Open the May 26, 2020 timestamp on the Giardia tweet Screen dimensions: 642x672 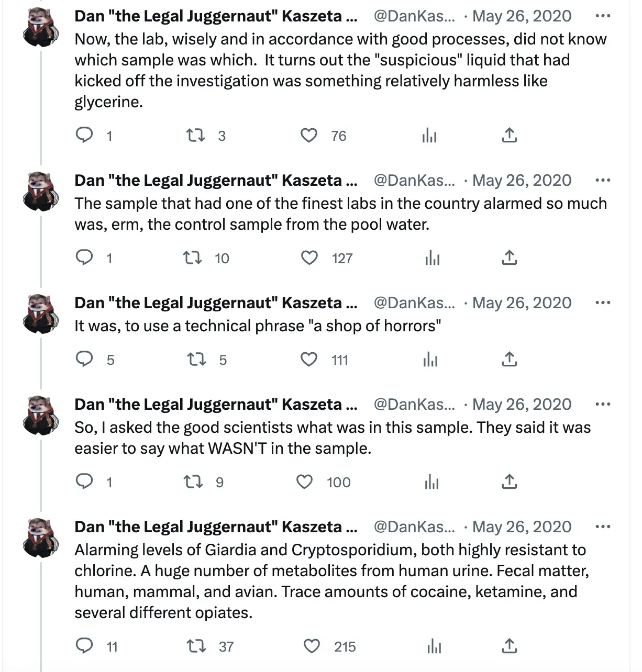pyautogui.click(x=522, y=527)
